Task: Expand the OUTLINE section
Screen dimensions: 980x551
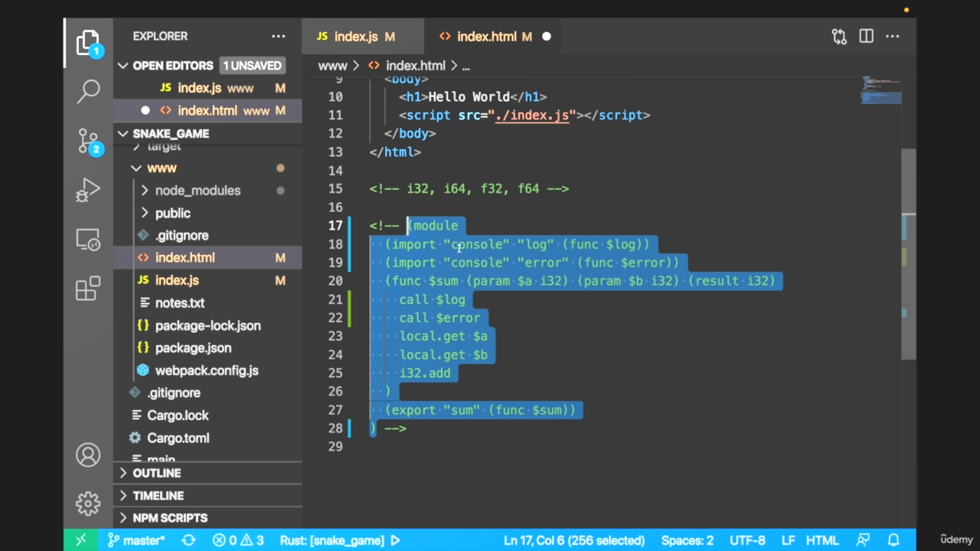Action: 157,473
